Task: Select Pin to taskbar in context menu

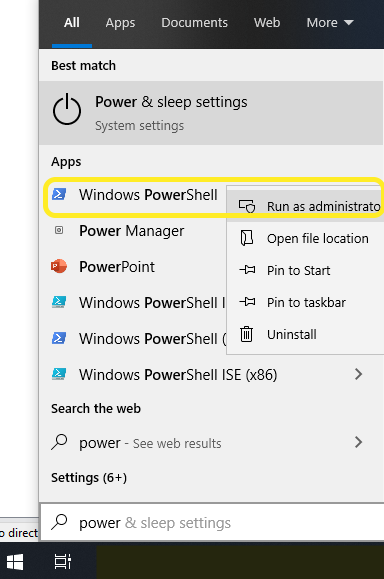Action: pos(305,302)
